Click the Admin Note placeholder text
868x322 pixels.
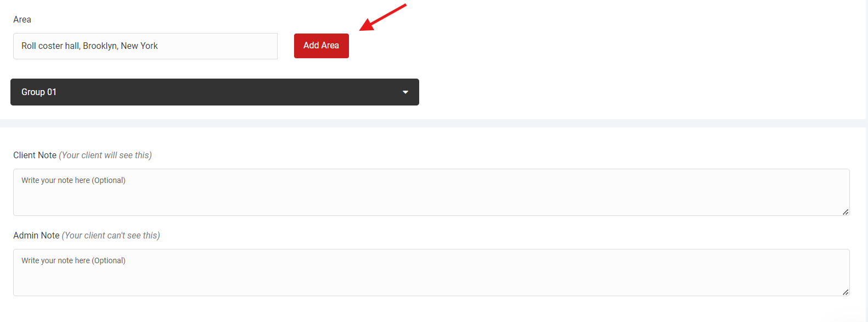click(x=74, y=260)
